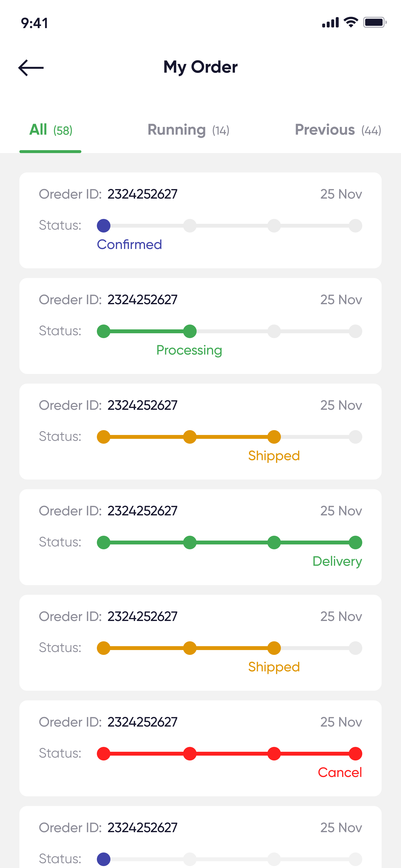Tap the blue Confirmed status label

tap(129, 245)
